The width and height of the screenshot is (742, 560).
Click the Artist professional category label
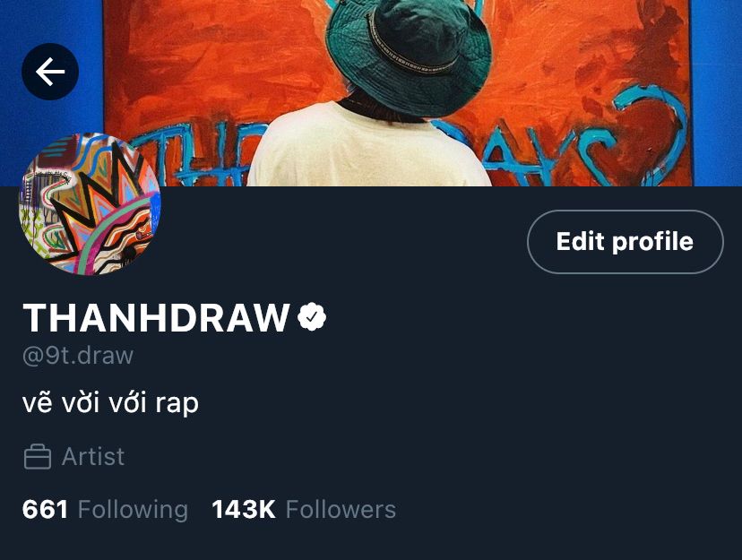[x=93, y=457]
